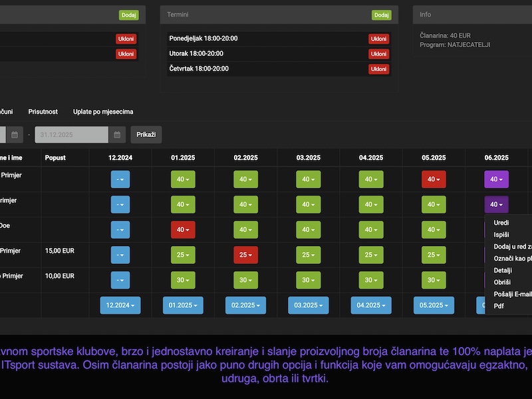Choose Uredi from the open dropdown menu
The height and width of the screenshot is (399, 532).
coord(502,223)
